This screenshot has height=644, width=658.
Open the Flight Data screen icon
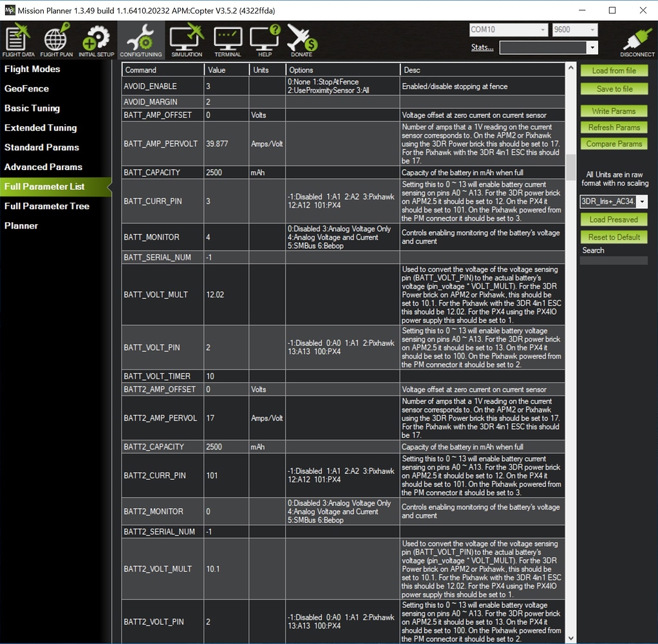click(x=18, y=40)
